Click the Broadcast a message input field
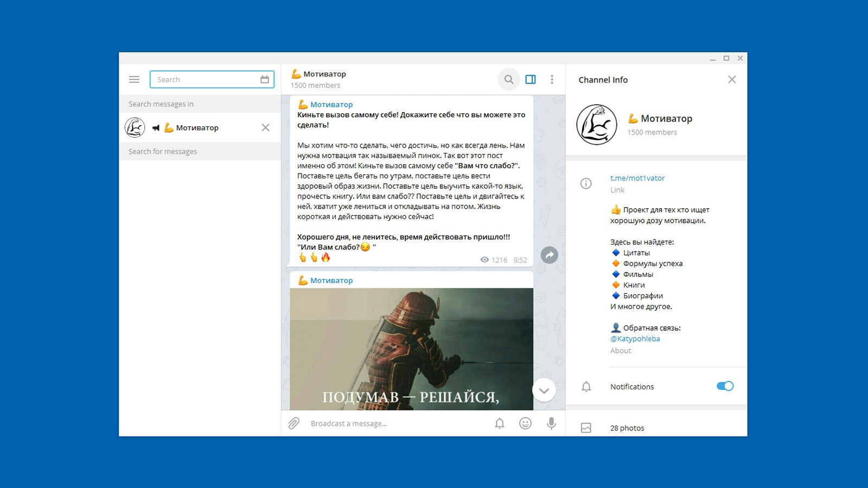Image resolution: width=868 pixels, height=488 pixels. click(x=380, y=423)
